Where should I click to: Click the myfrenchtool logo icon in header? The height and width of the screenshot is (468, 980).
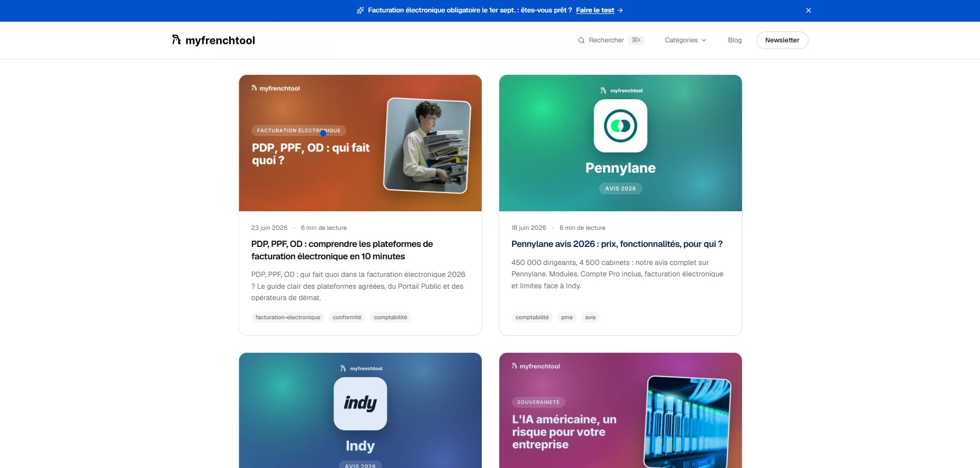pyautogui.click(x=177, y=40)
